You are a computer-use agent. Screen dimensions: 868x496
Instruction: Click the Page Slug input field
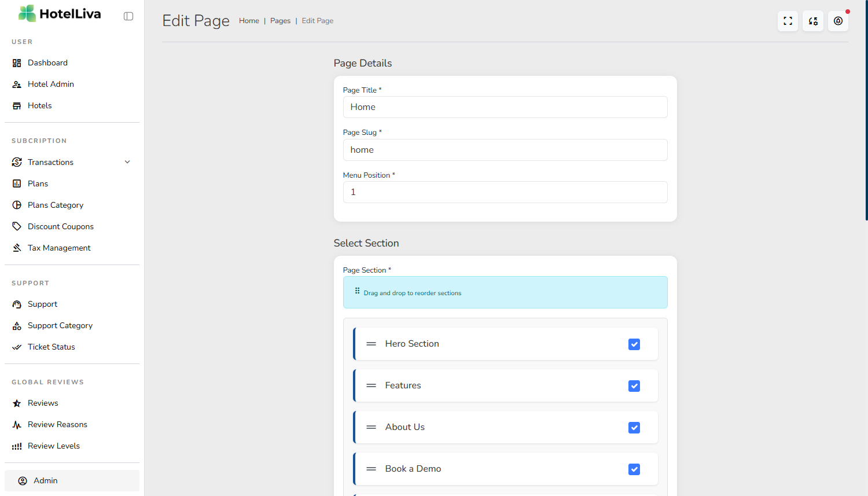pyautogui.click(x=505, y=150)
